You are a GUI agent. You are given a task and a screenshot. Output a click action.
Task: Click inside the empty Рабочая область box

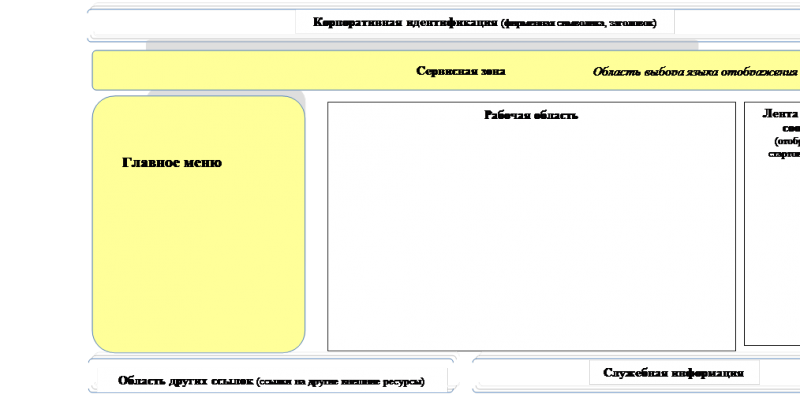[x=531, y=235]
